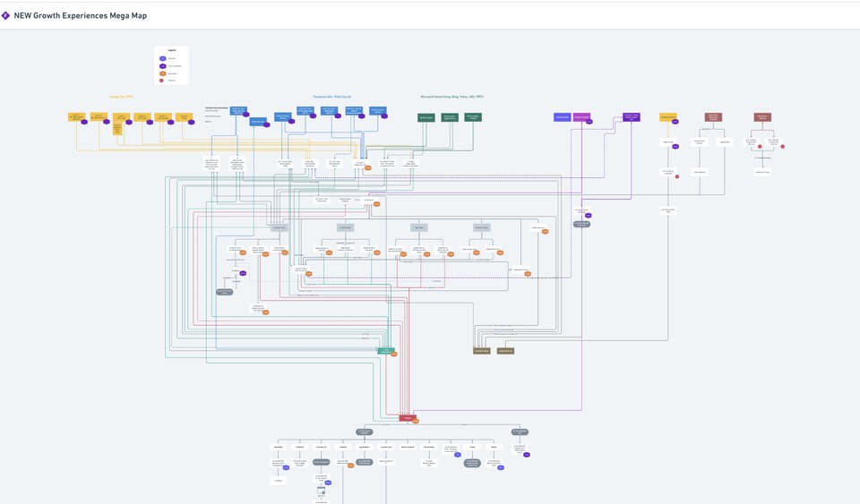Select the small yellow node below the Google Ads row
The height and width of the screenshot is (504, 860).
(x=117, y=129)
